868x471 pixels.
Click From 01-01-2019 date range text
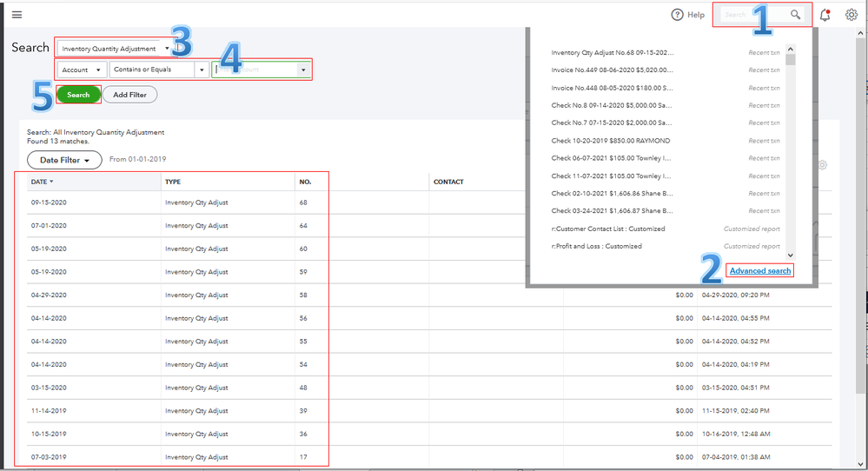pos(137,159)
